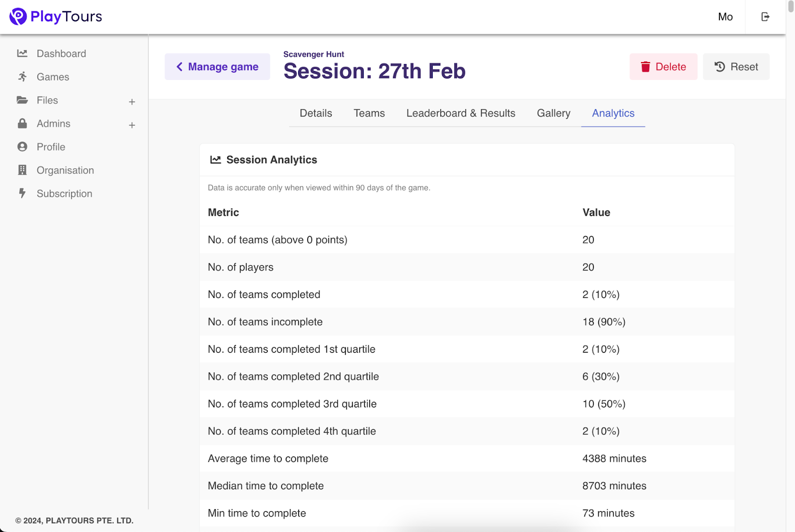The image size is (795, 532).
Task: Click the PlayTours logo
Action: click(56, 16)
